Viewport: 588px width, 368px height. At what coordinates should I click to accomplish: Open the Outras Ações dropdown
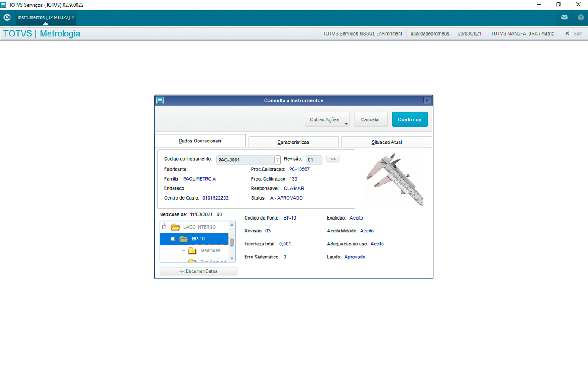[x=327, y=120]
